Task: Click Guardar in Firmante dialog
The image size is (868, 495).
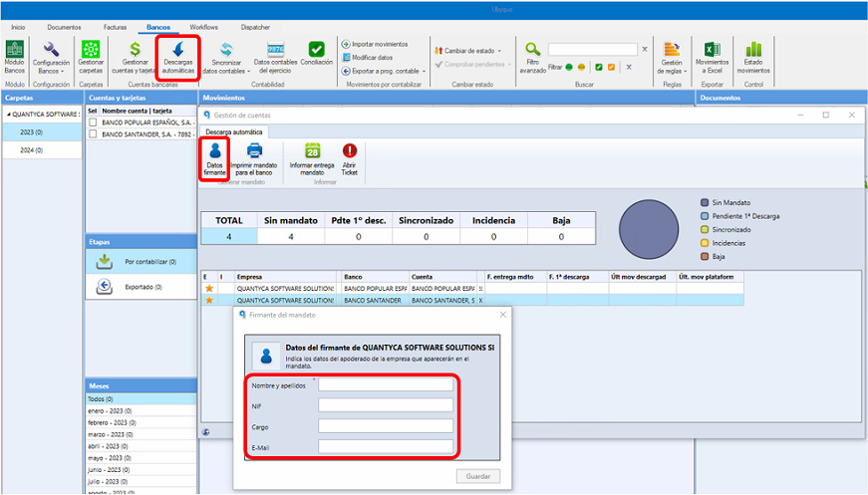Action: 478,476
